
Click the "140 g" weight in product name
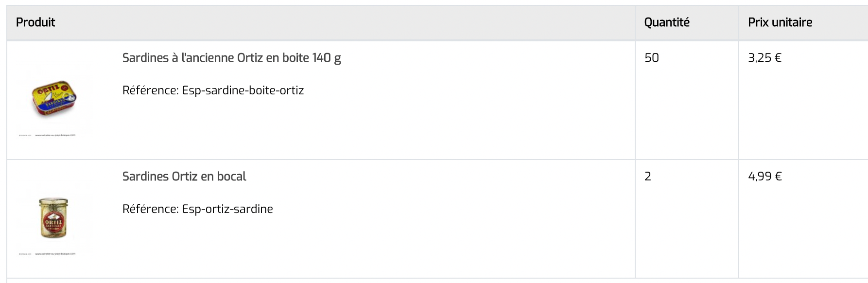[327, 58]
